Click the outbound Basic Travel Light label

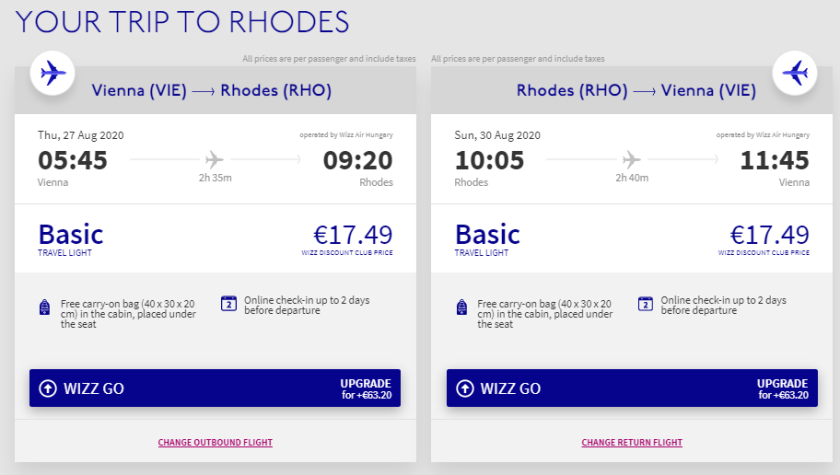click(x=71, y=238)
